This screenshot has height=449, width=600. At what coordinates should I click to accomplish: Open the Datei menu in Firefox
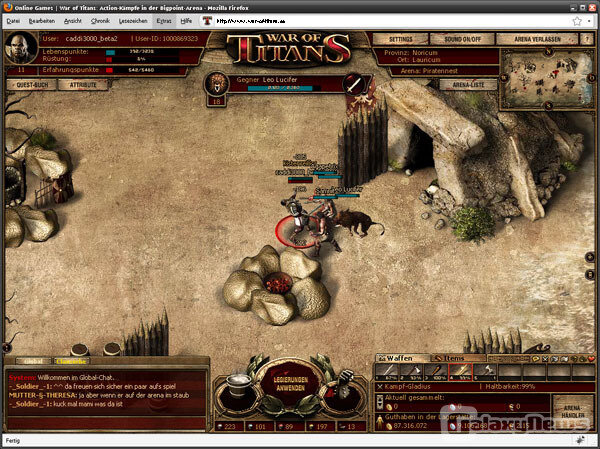13,21
